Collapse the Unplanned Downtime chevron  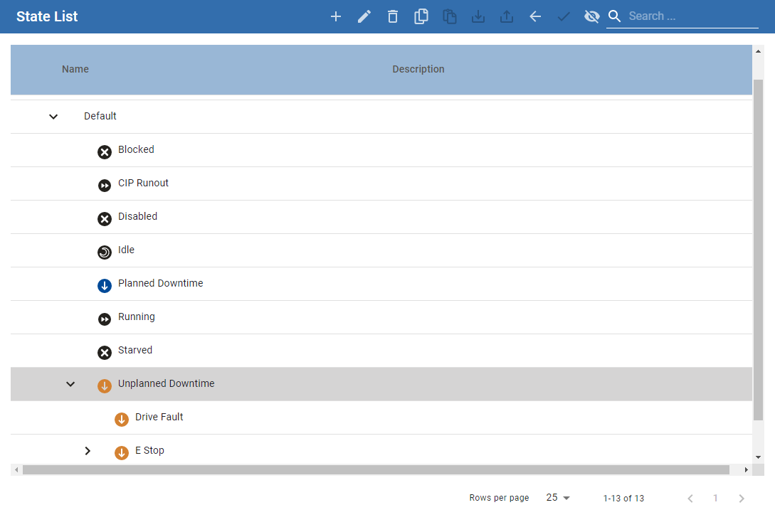tap(70, 384)
